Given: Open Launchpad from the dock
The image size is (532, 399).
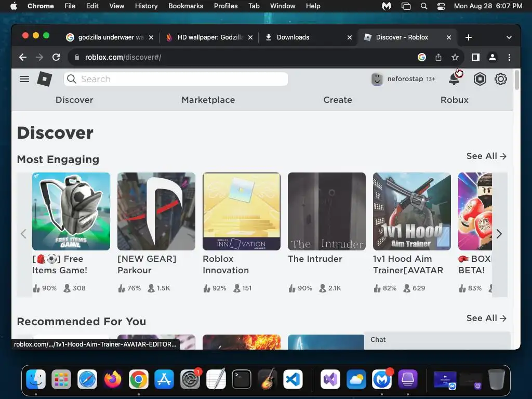Looking at the screenshot, I should [x=61, y=379].
